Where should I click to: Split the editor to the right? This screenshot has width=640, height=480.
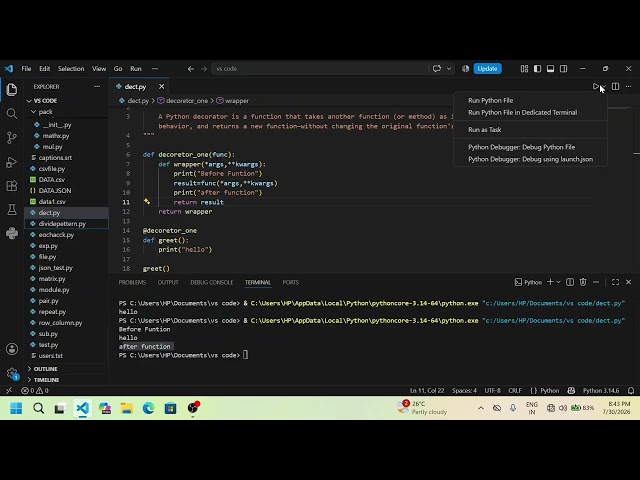pyautogui.click(x=615, y=87)
